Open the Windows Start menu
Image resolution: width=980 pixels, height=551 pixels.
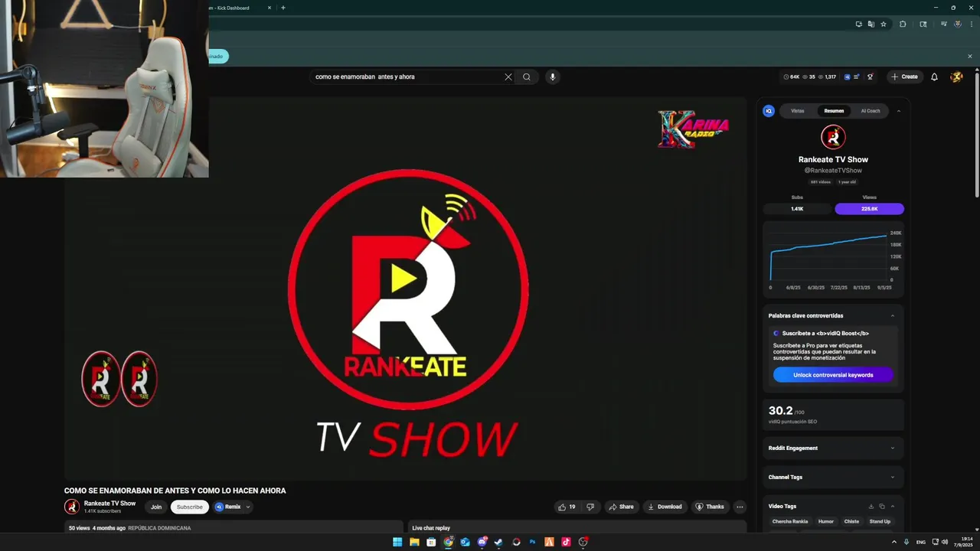click(x=397, y=542)
